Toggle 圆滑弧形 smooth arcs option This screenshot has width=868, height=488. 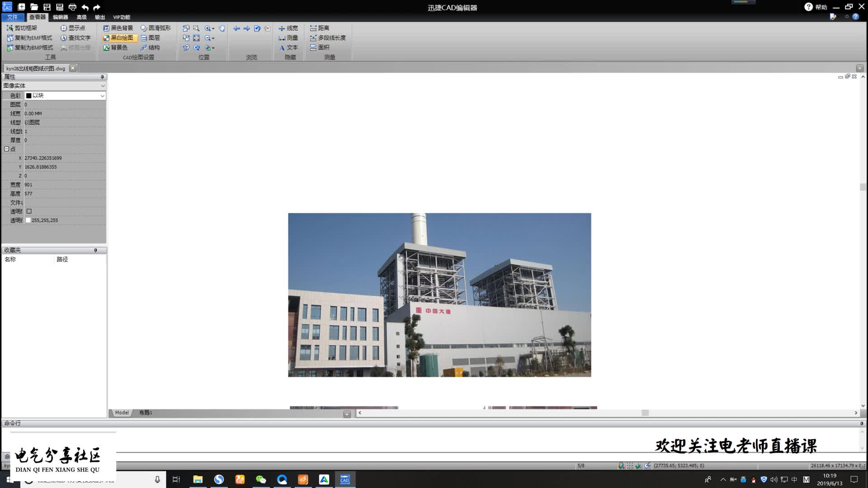coord(156,28)
